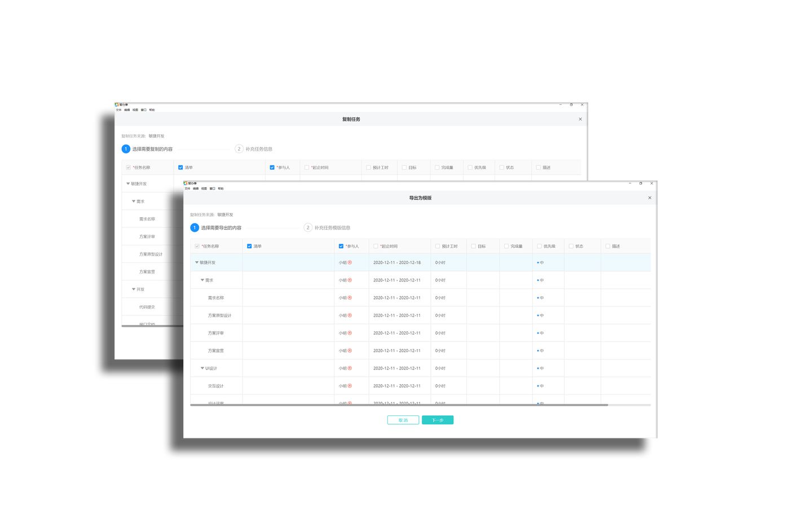Image resolution: width=812 pixels, height=518 pixels.
Task: Click step 1 circle 选择需要导出的内容
Action: (x=195, y=227)
